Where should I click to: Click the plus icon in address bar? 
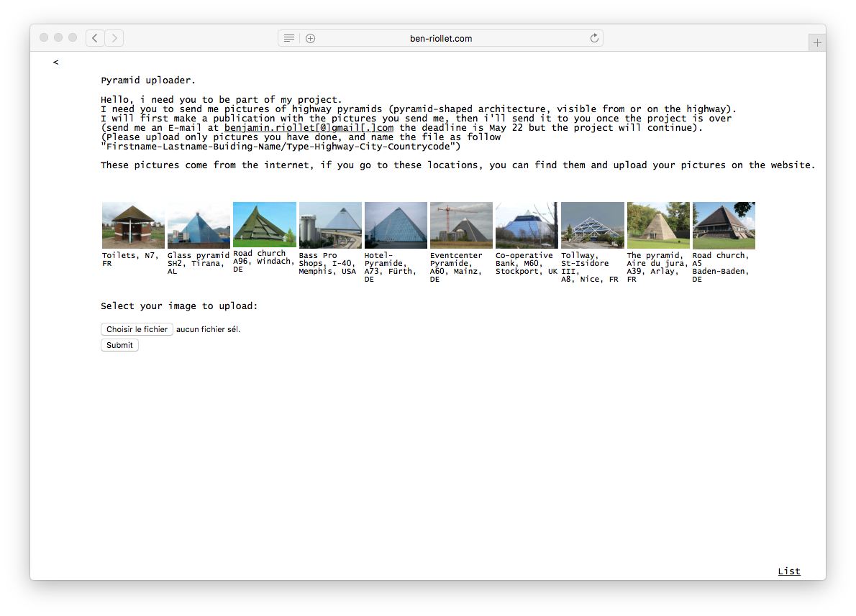310,38
